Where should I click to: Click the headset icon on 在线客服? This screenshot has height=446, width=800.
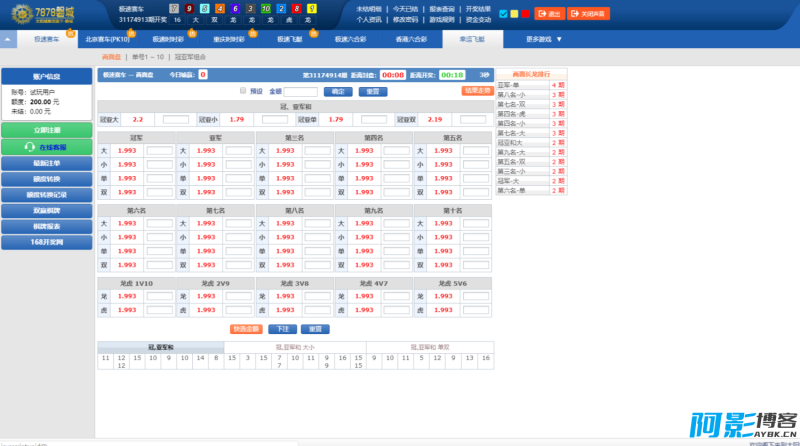(x=31, y=147)
